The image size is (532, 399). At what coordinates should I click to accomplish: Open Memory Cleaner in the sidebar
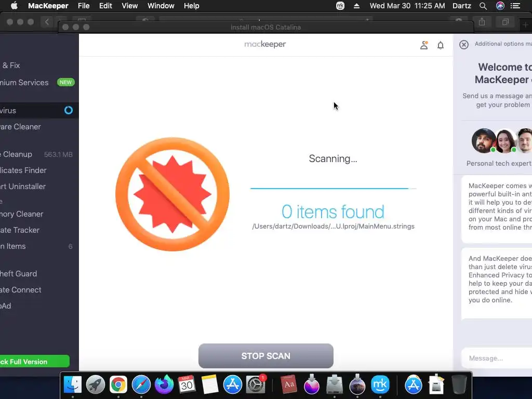tap(39, 214)
